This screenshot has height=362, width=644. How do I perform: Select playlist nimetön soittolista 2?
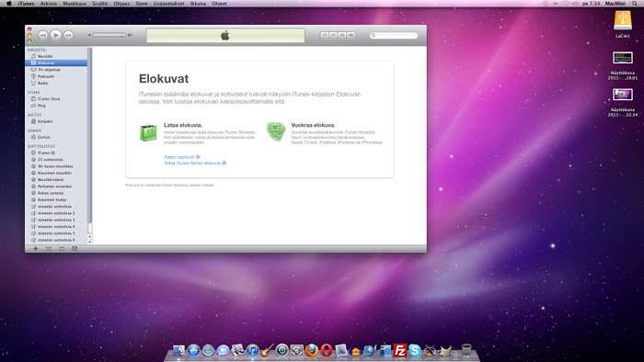(56, 213)
